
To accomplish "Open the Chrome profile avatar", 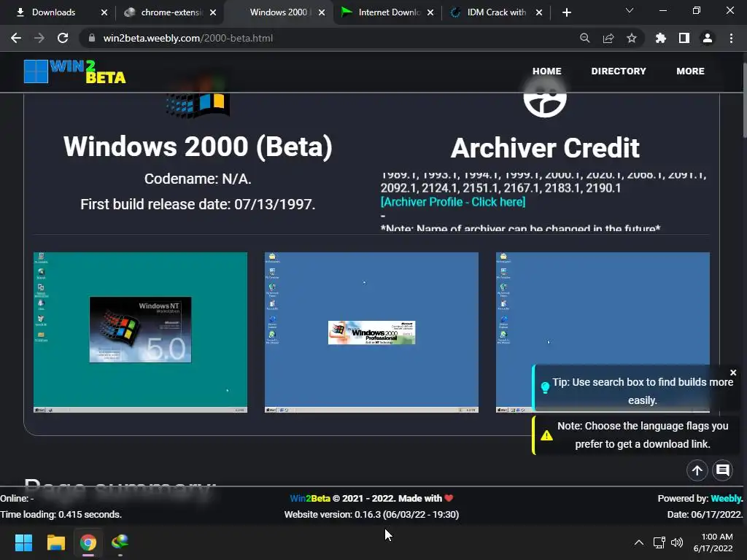I will [708, 38].
